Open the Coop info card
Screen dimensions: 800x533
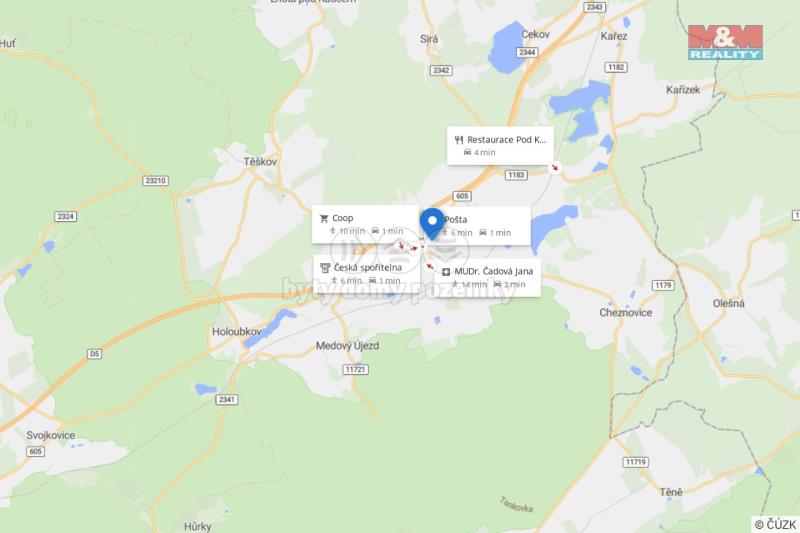(365, 224)
